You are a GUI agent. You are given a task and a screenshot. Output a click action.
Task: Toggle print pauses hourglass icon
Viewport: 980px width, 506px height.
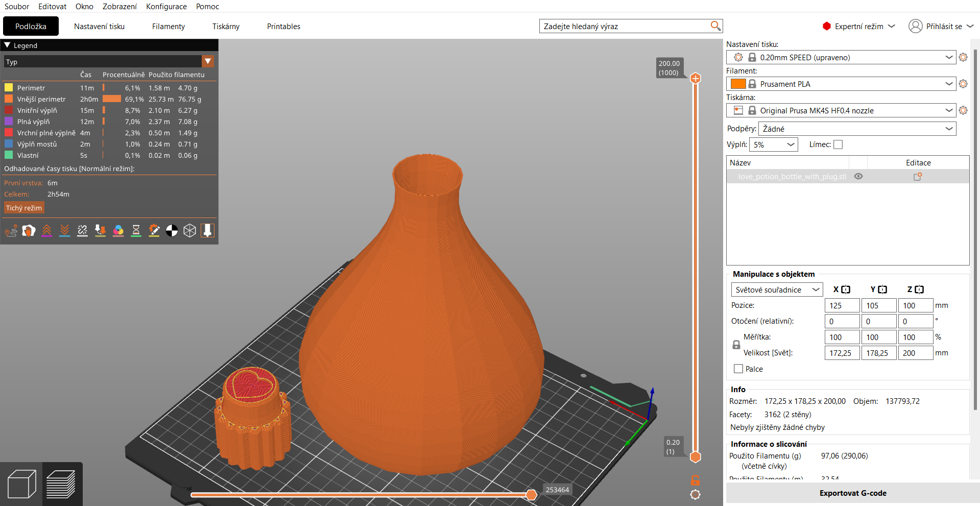(x=136, y=231)
